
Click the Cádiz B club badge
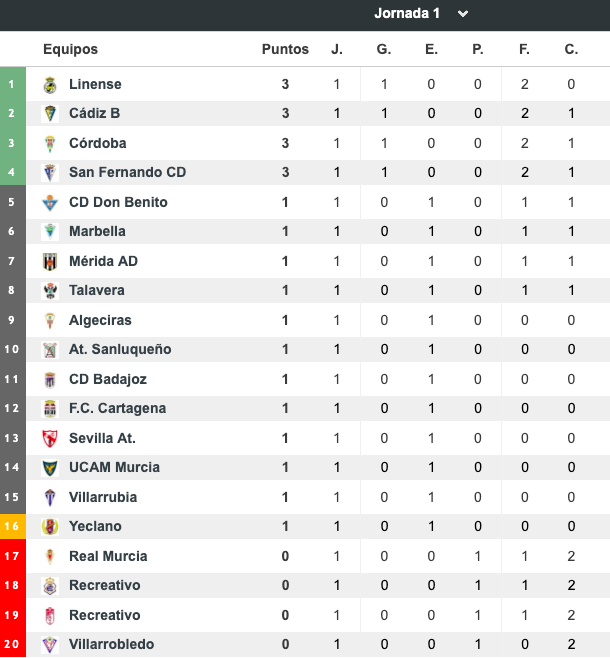coord(50,114)
